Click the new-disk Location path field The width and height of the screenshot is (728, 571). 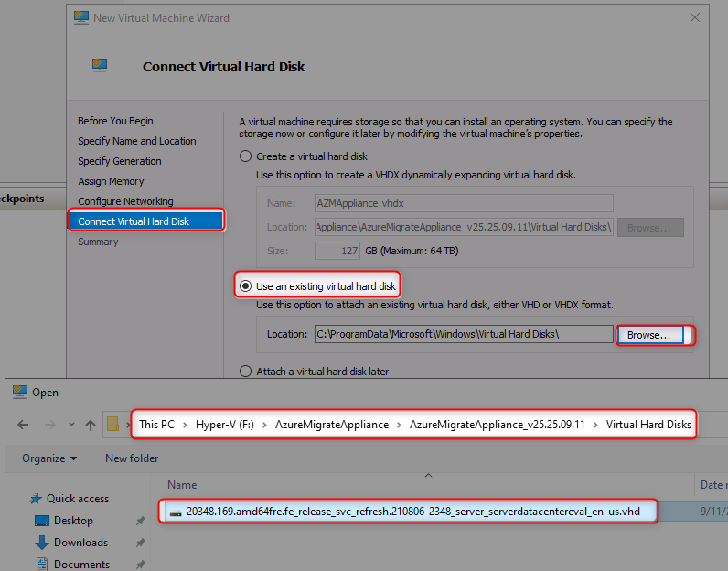(464, 227)
